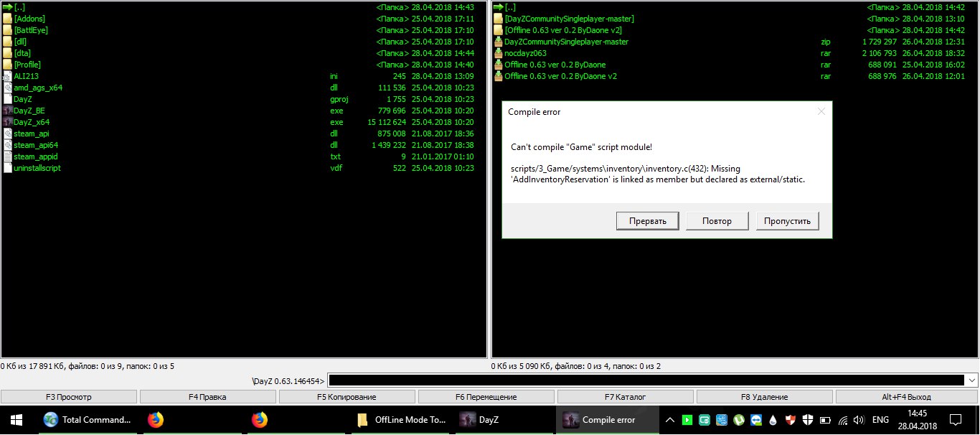Open the volume control tray icon
The height and width of the screenshot is (435, 980).
pyautogui.click(x=859, y=420)
